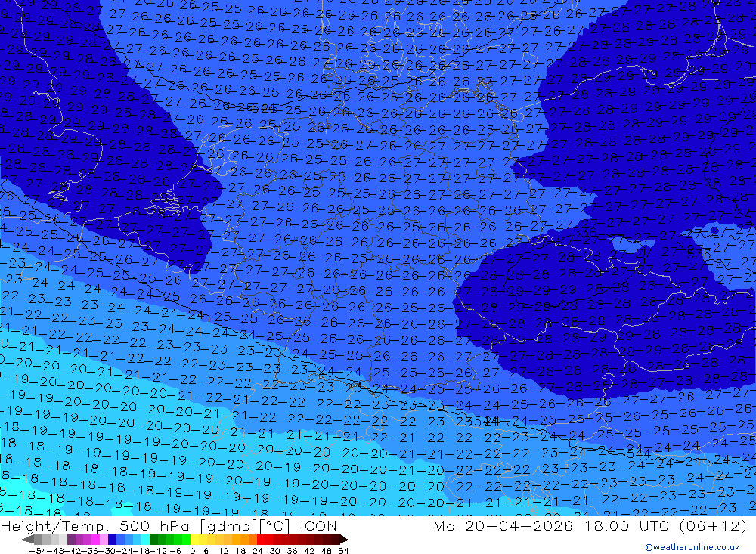756x554 pixels.
Task: Click the 'ICON' model name label
Action: coord(318,526)
